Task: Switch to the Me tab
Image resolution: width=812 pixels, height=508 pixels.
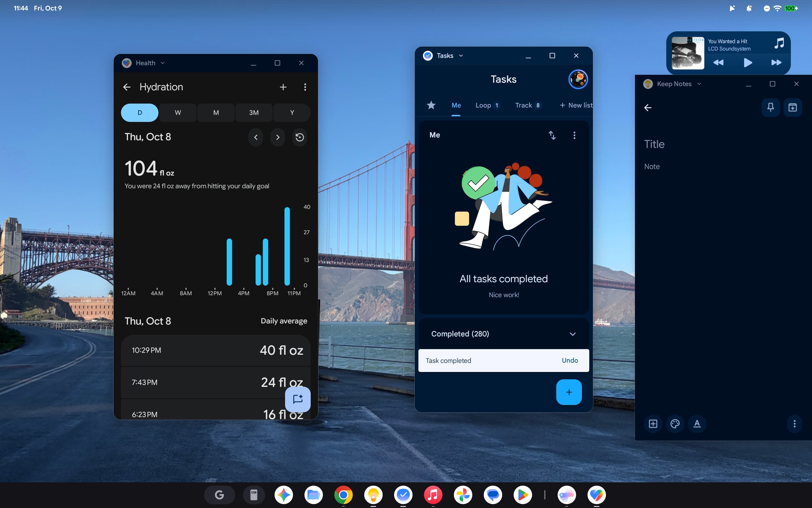Action: pyautogui.click(x=456, y=106)
